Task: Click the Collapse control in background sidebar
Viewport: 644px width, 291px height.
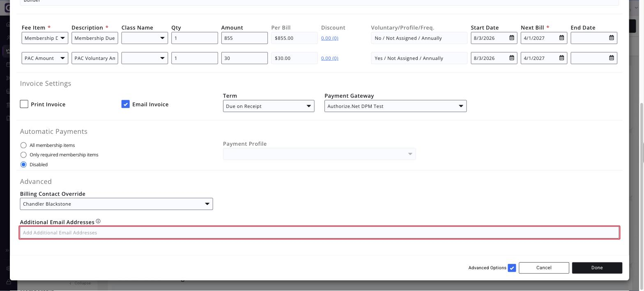Action: [x=80, y=283]
